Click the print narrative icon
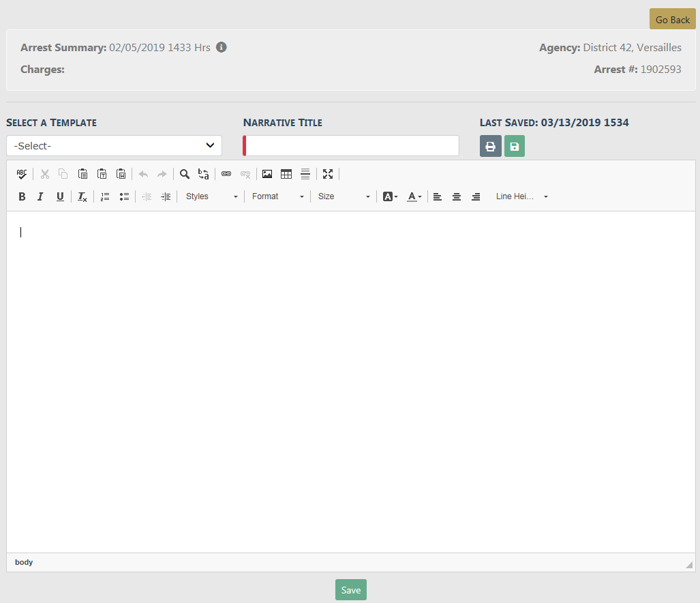Viewport: 700px width, 603px height. click(490, 146)
